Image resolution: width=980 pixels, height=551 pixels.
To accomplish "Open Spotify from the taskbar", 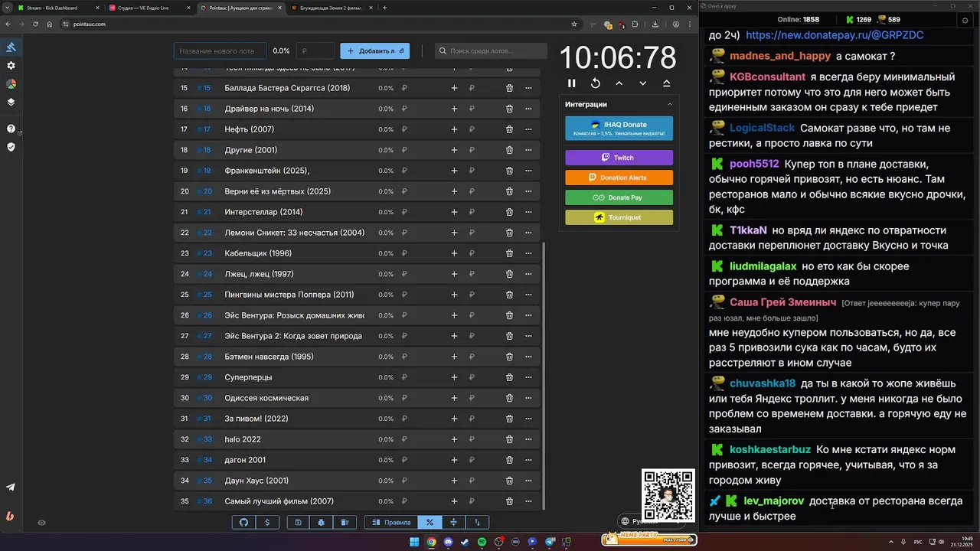I will 482,542.
